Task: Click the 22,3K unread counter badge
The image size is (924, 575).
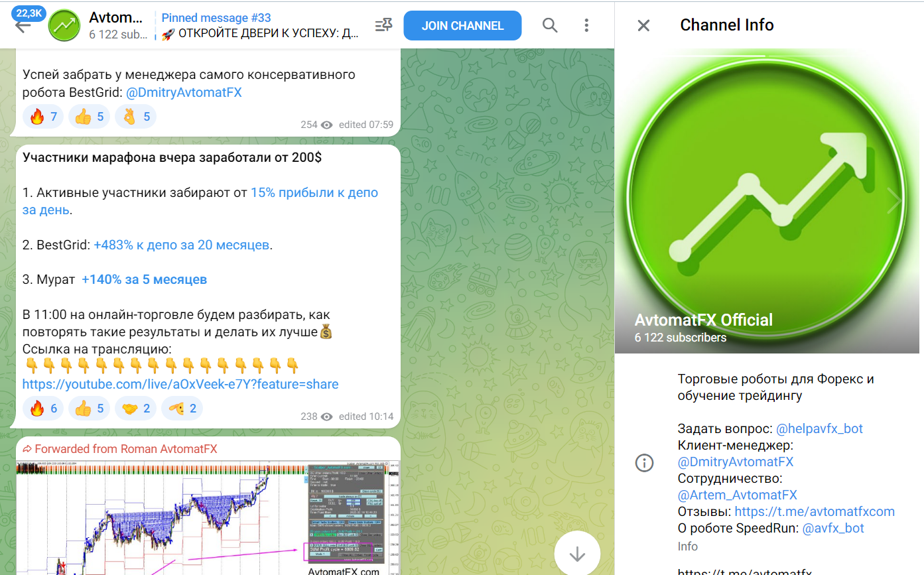Action: tap(29, 13)
